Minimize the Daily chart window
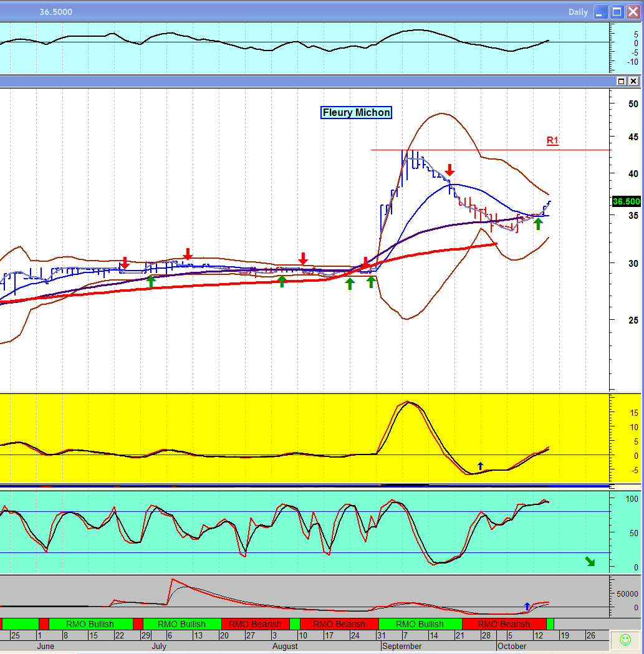 click(x=600, y=12)
